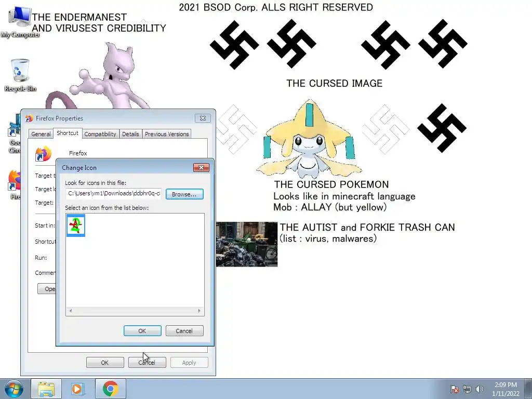This screenshot has width=532, height=399.
Task: Open Windows Explorer from the taskbar
Action: [46, 389]
